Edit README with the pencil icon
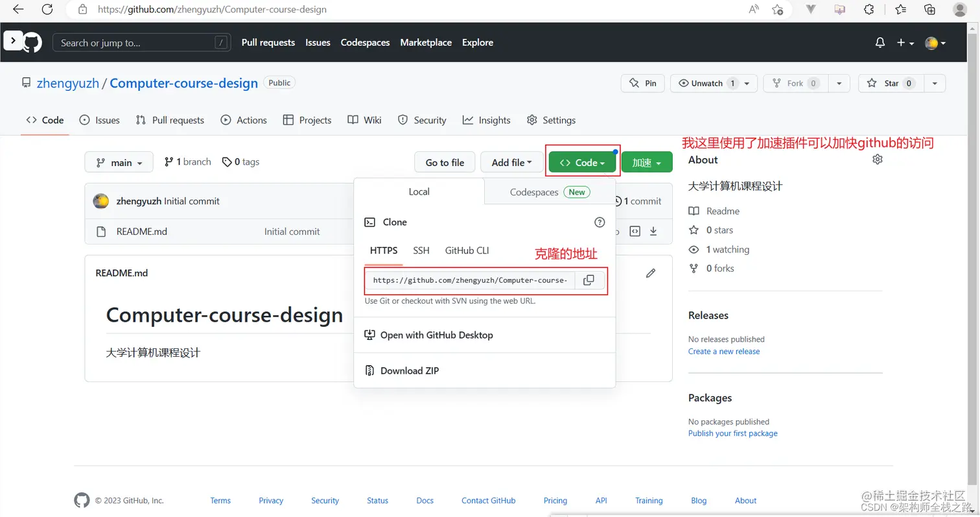Screen dimensions: 980x517 coord(651,273)
